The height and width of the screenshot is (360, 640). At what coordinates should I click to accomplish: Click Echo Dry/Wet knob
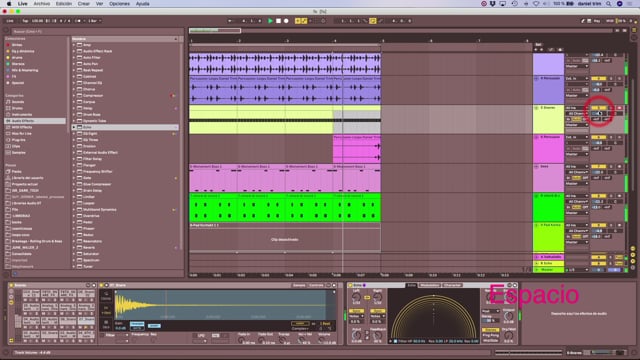509,335
